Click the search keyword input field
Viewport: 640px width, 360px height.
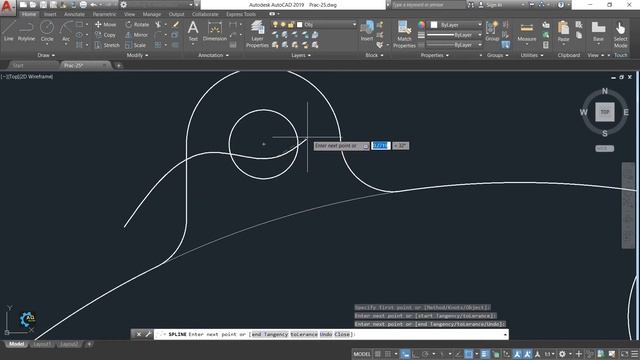coord(429,5)
